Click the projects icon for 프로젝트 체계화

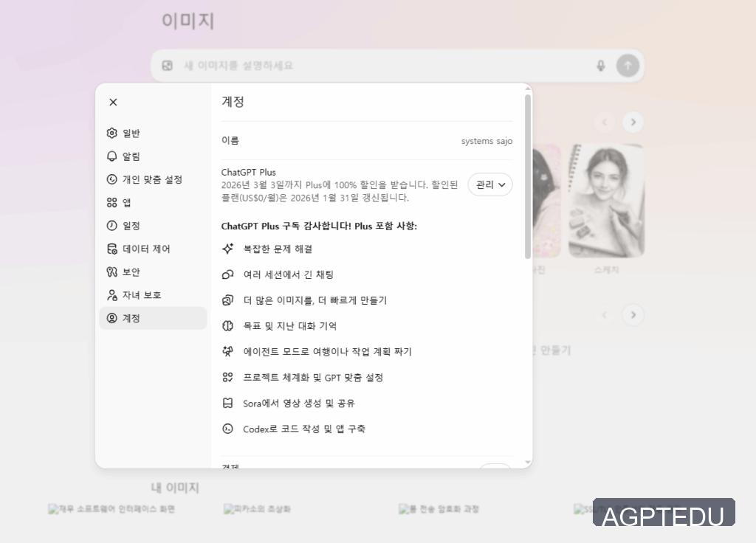coord(227,377)
